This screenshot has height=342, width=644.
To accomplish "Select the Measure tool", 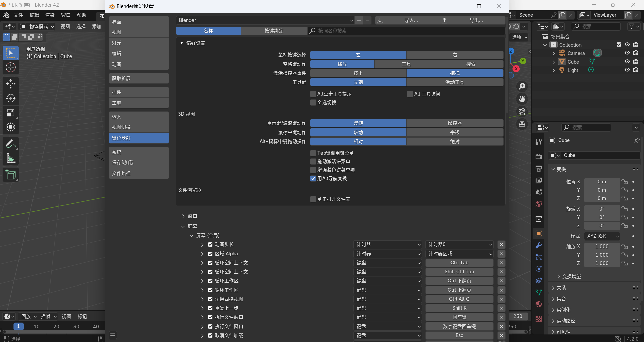I will tap(11, 158).
